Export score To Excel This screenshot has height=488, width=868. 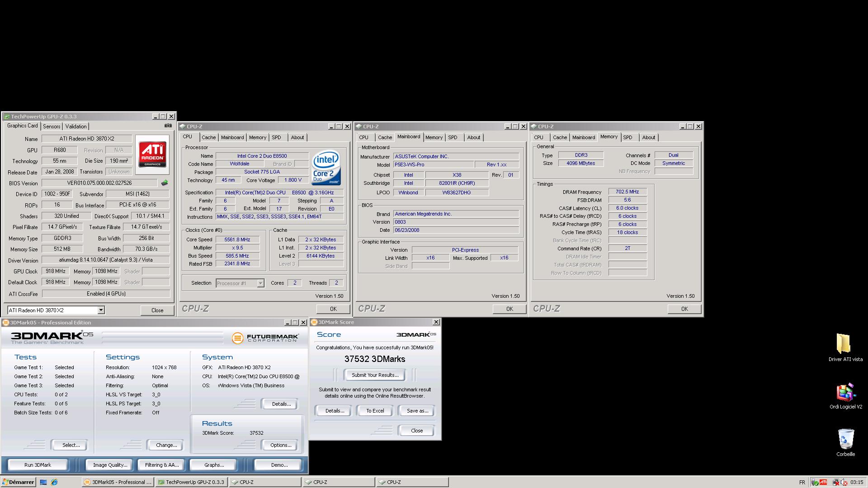375,411
